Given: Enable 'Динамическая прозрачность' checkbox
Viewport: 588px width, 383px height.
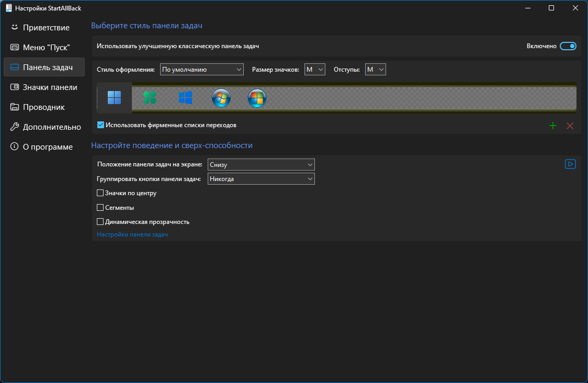Looking at the screenshot, I should [x=100, y=222].
